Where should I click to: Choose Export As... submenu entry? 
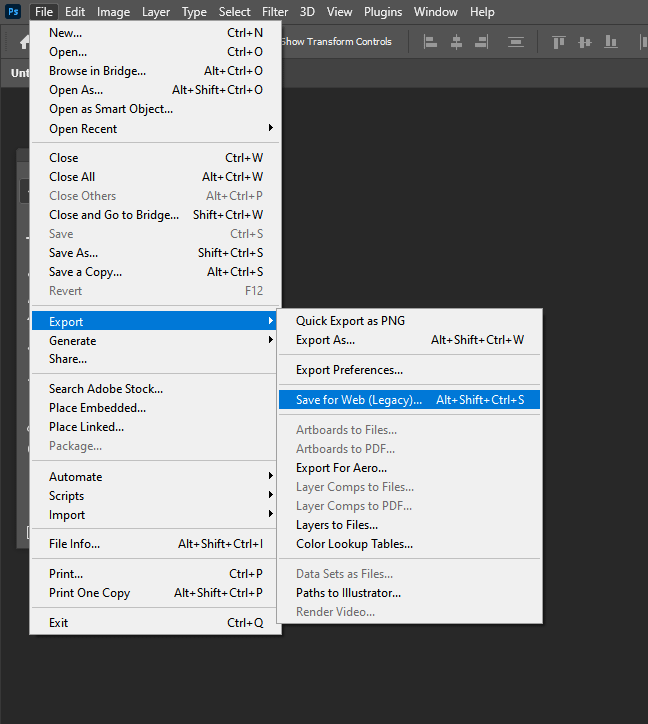tap(409, 340)
